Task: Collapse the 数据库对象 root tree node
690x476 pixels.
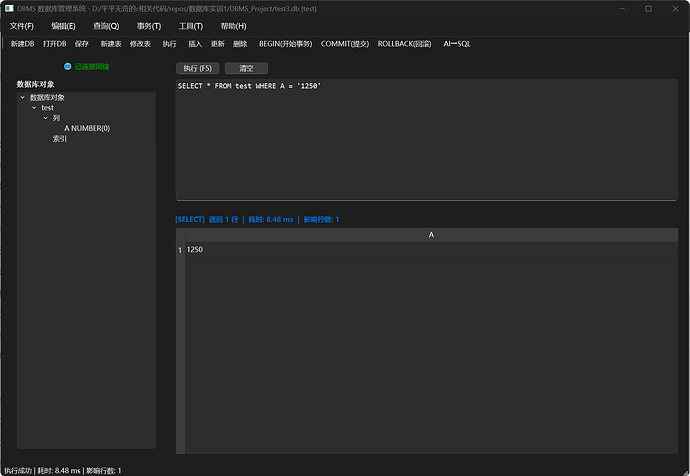Action: pos(23,97)
